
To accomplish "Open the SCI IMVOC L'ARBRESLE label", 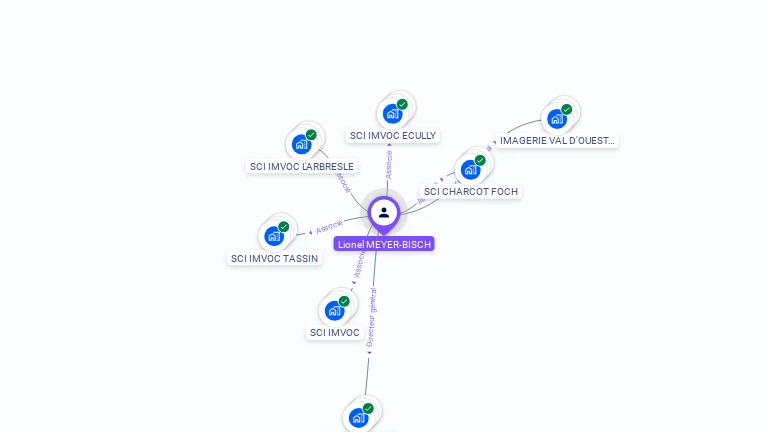I will tap(302, 167).
